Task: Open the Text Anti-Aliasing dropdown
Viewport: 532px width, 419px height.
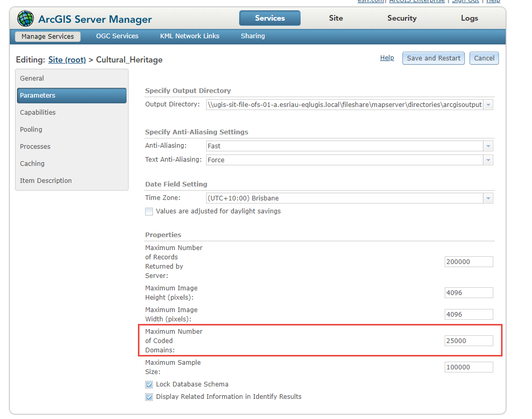Action: (x=488, y=160)
